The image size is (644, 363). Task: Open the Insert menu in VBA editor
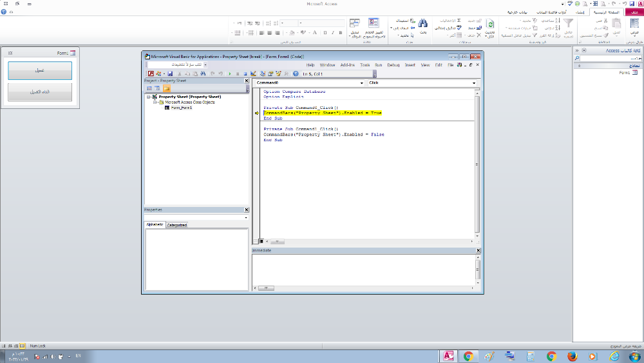pos(410,65)
